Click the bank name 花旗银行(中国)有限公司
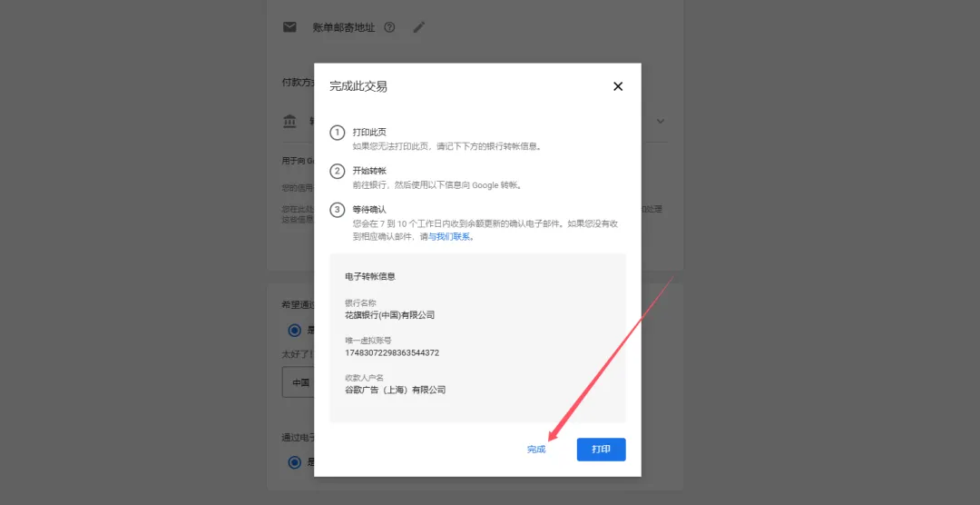Image resolution: width=980 pixels, height=505 pixels. 389,315
